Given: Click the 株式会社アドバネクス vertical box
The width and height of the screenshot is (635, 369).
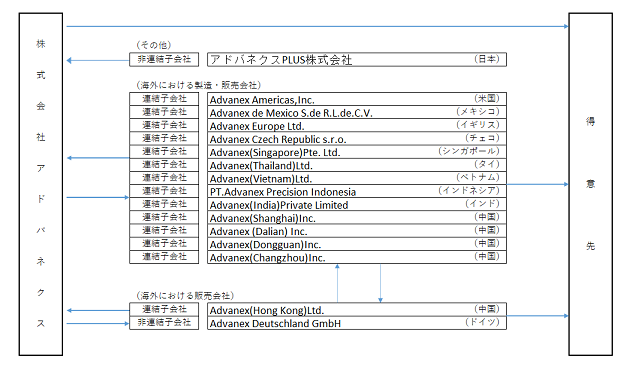Looking at the screenshot, I should (x=41, y=184).
